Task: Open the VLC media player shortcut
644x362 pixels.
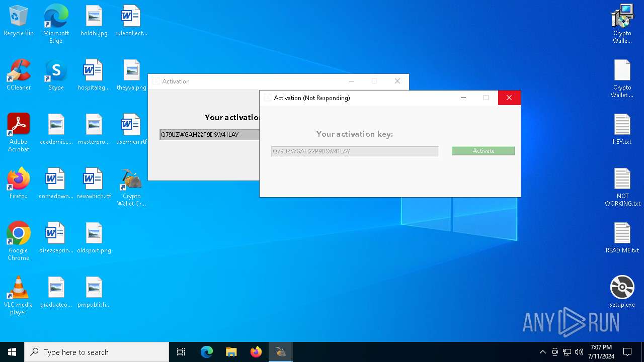Action: (19, 296)
